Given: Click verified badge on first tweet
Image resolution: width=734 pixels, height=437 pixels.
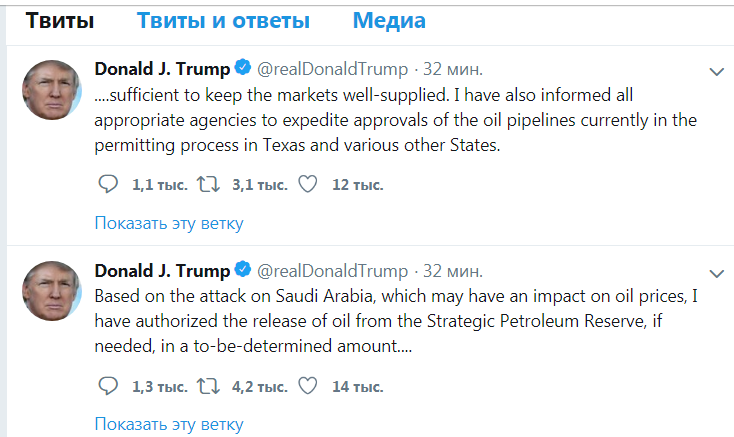Looking at the screenshot, I should (x=243, y=69).
